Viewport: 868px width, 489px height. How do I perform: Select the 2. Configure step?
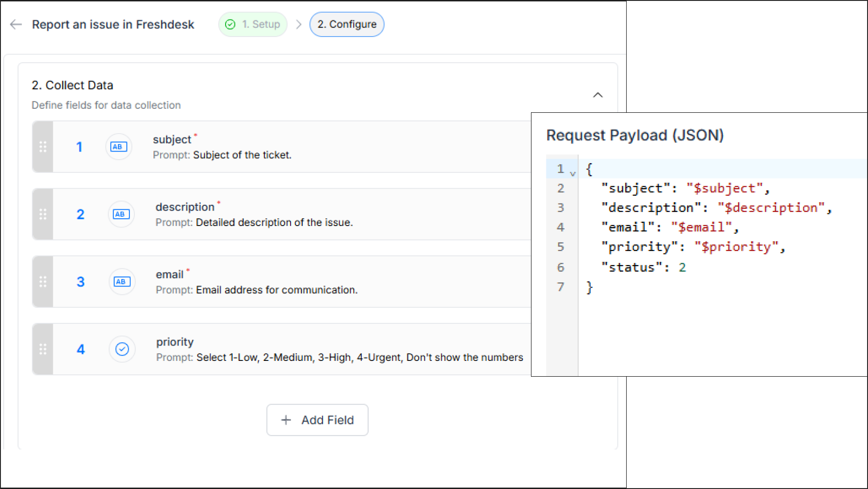coord(346,24)
